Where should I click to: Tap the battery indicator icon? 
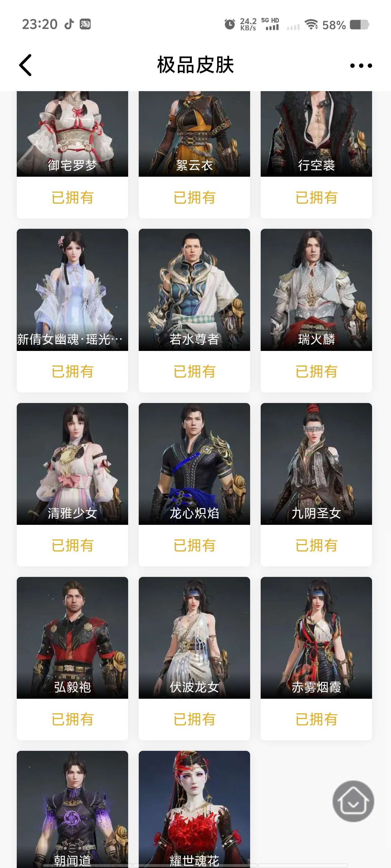[x=359, y=24]
